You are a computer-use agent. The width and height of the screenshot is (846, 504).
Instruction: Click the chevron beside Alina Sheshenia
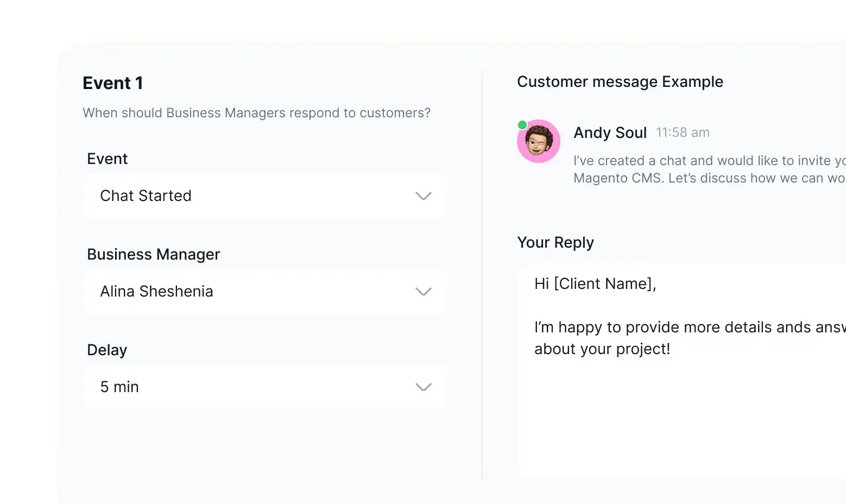point(423,292)
